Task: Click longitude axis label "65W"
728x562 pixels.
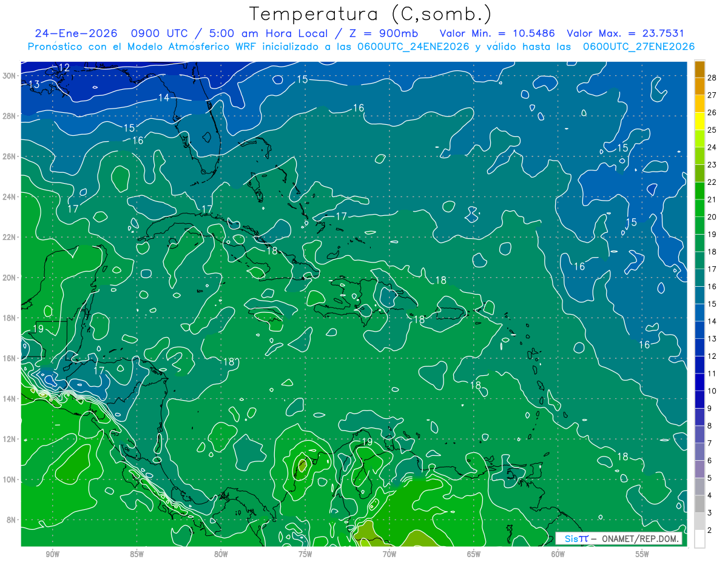Action: click(474, 554)
